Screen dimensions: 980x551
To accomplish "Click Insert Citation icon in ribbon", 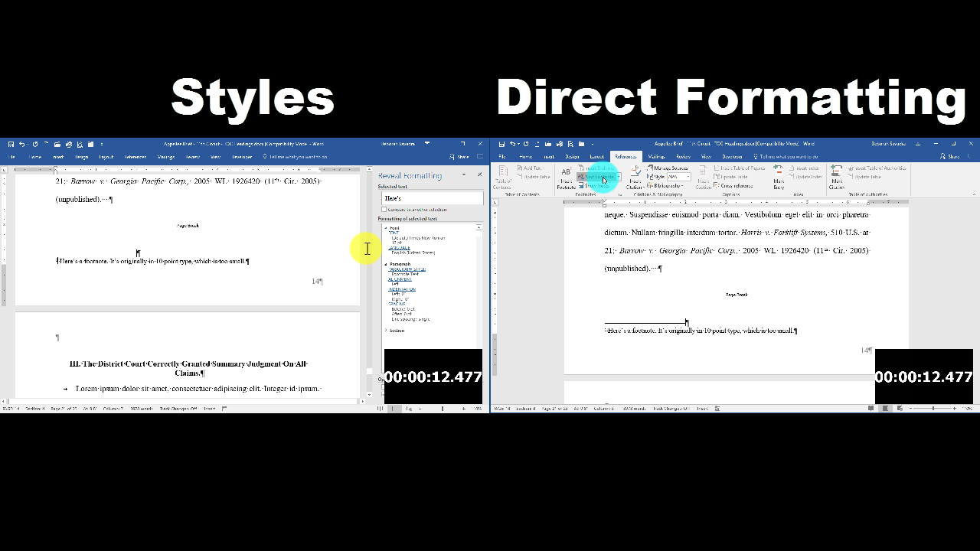I will [635, 178].
